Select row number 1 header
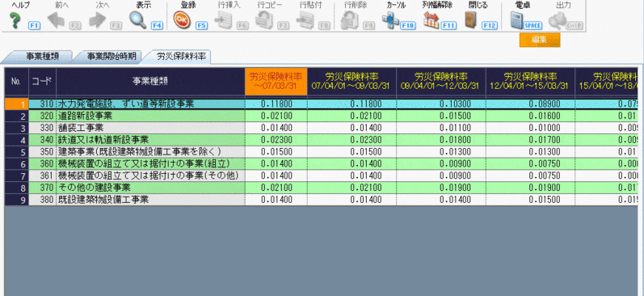The width and height of the screenshot is (644, 296). [16, 104]
